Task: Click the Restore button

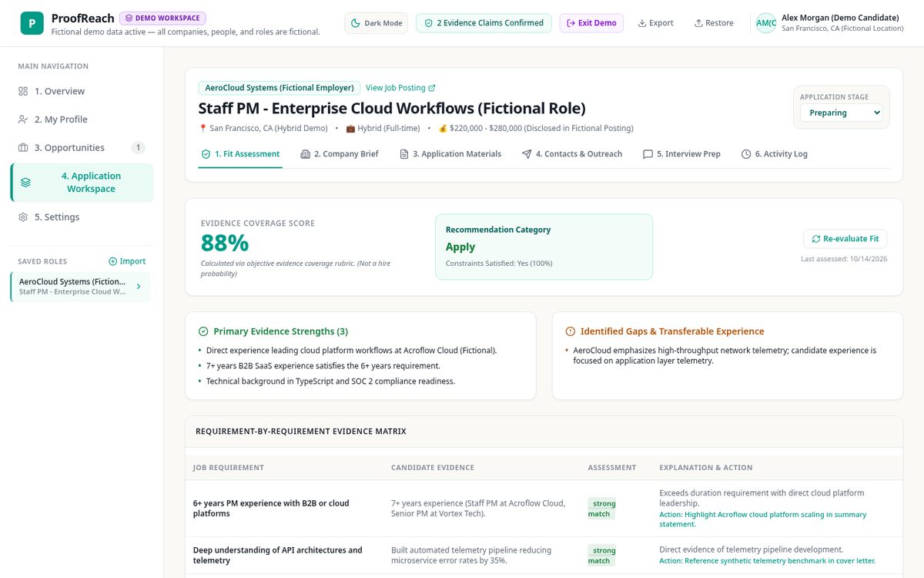Action: click(x=714, y=23)
